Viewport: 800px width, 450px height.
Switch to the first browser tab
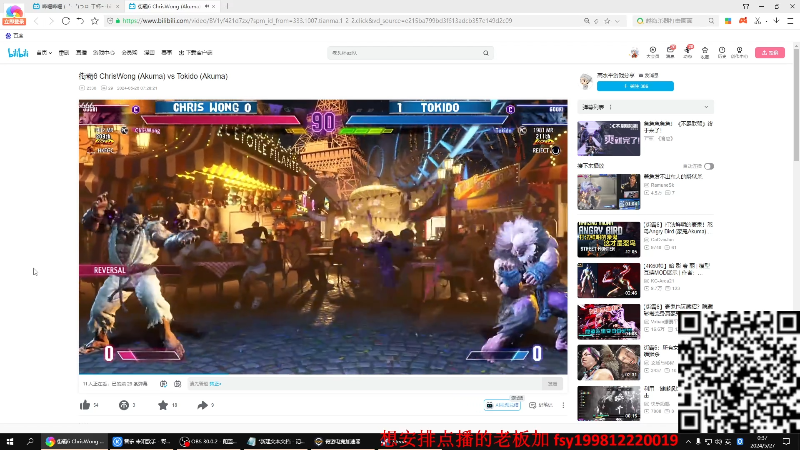[74, 6]
